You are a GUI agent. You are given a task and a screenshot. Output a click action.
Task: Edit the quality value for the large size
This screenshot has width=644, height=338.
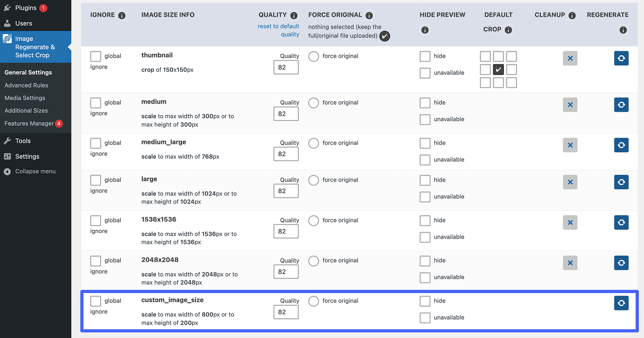[x=286, y=191]
